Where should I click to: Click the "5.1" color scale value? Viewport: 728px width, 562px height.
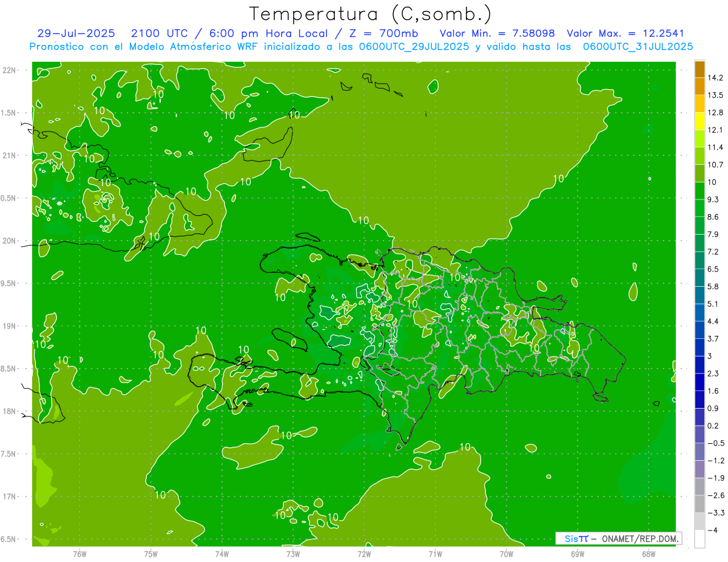[x=713, y=304]
